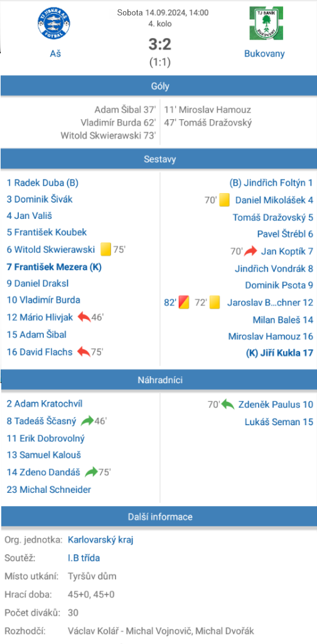This screenshot has height=644, width=317.
Task: Click red substitution arrow next to Mário Hlivjak
Action: 84,317
